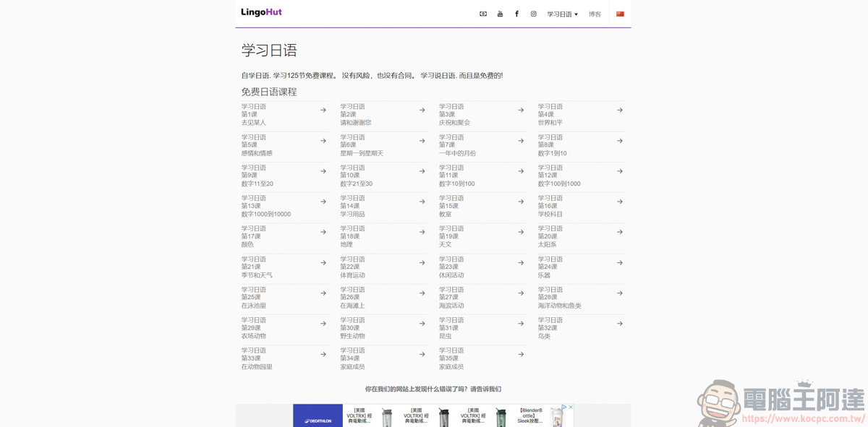Click the ad info triangle icon
The image size is (868, 427).
coord(565,407)
